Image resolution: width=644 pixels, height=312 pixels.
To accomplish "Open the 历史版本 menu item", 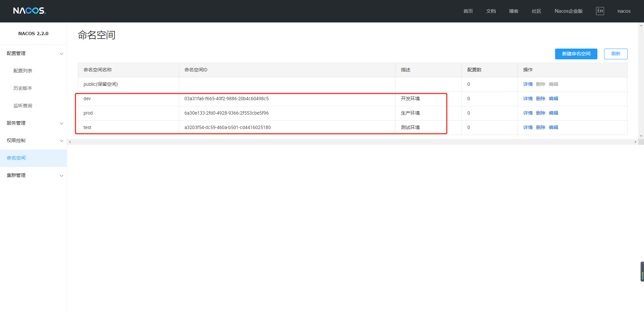I will pyautogui.click(x=23, y=88).
